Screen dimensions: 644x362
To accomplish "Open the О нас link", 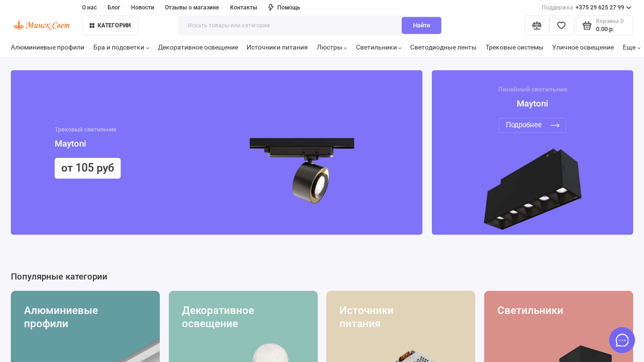I will click(89, 8).
